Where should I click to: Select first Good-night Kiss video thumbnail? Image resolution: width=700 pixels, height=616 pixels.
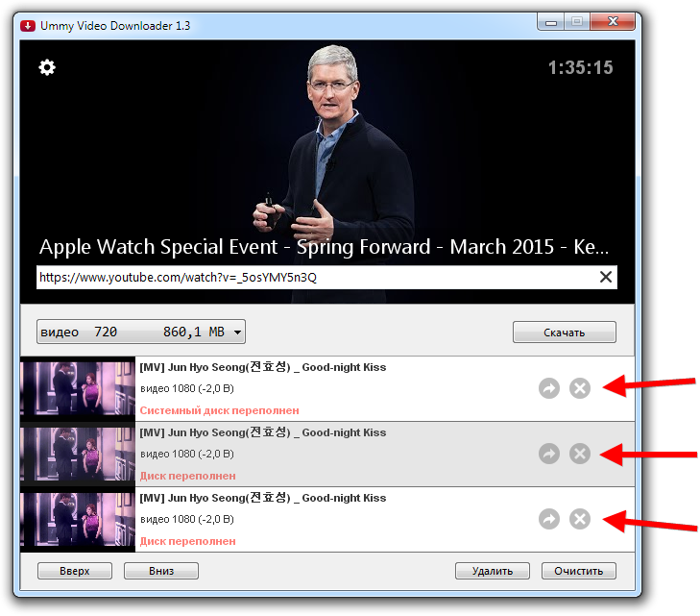78,388
